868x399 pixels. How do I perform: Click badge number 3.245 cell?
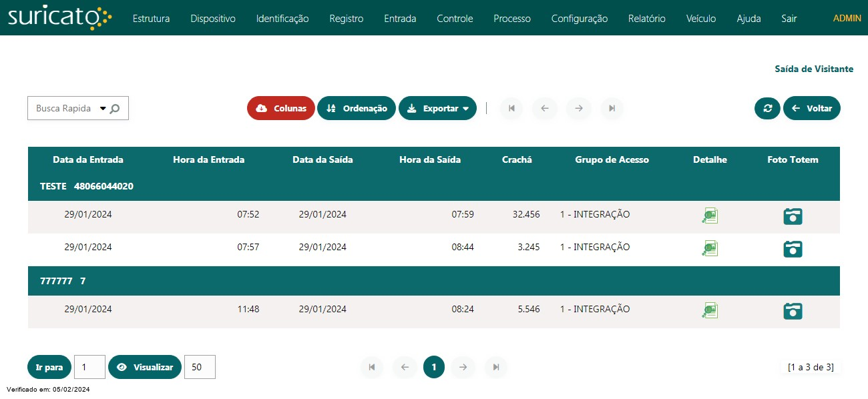pyautogui.click(x=529, y=247)
